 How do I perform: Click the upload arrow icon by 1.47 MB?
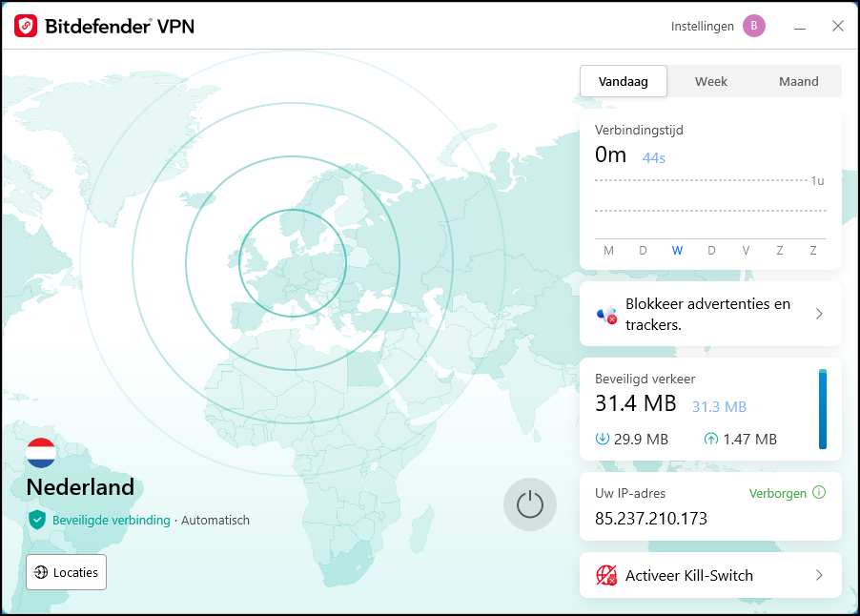click(x=711, y=439)
